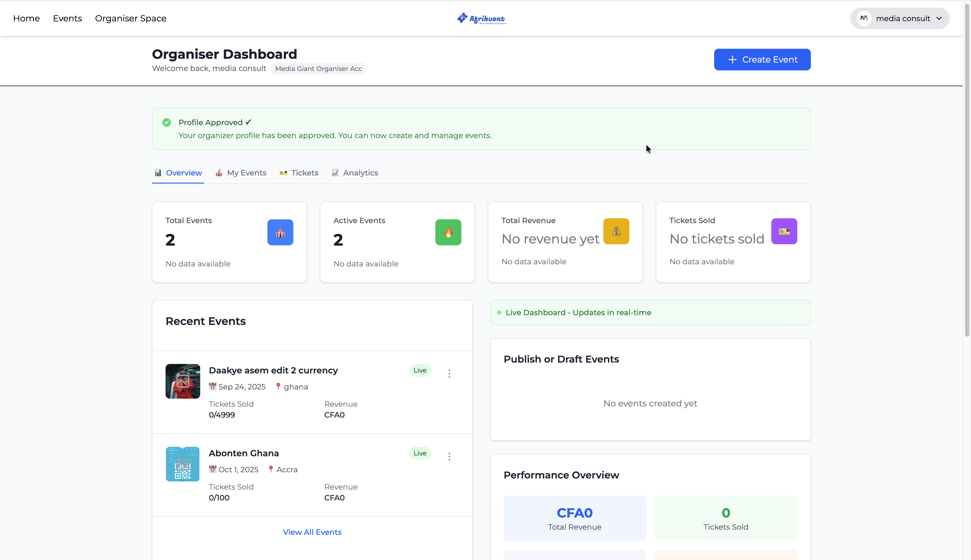
Task: Click the green Active Events fire icon
Action: [x=448, y=232]
